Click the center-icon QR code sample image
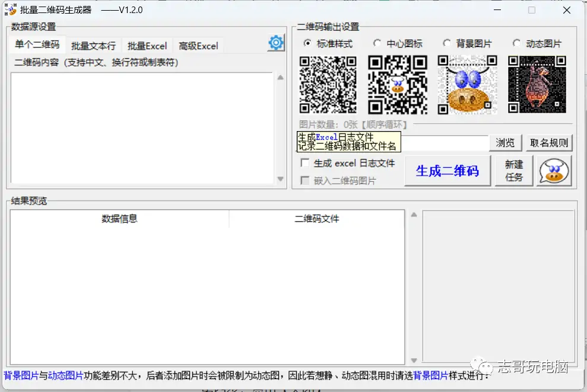 coord(398,85)
